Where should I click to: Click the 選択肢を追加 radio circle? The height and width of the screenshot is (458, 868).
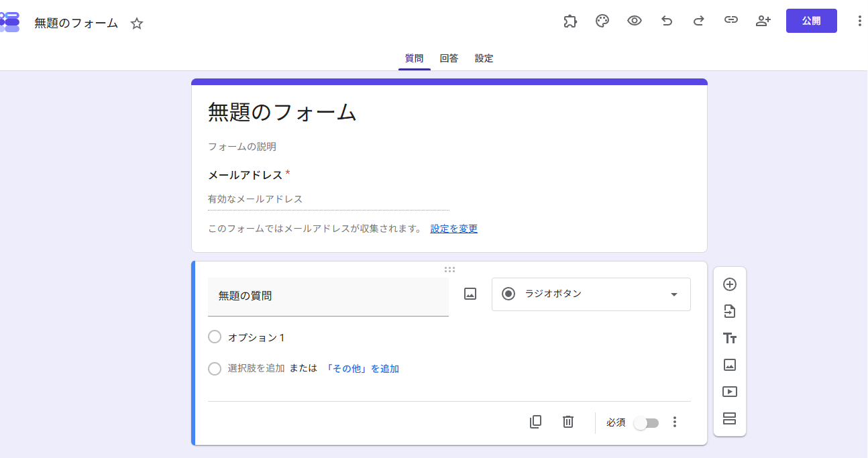pyautogui.click(x=215, y=368)
